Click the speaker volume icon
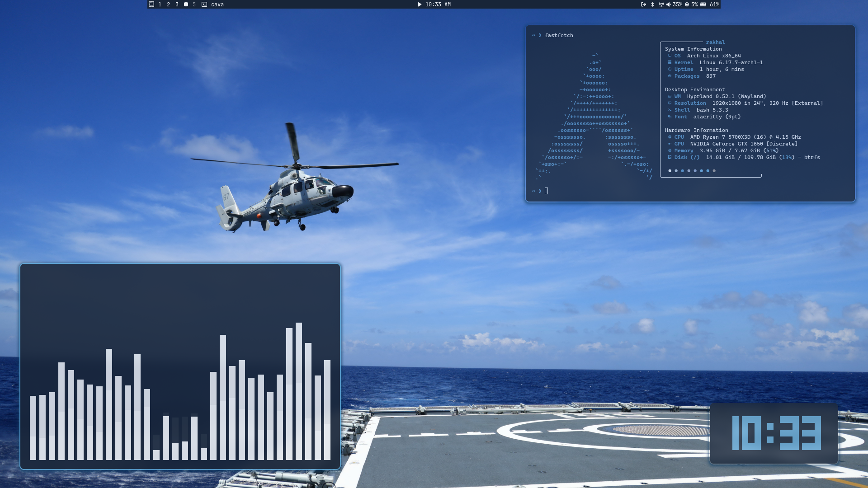 tap(669, 5)
